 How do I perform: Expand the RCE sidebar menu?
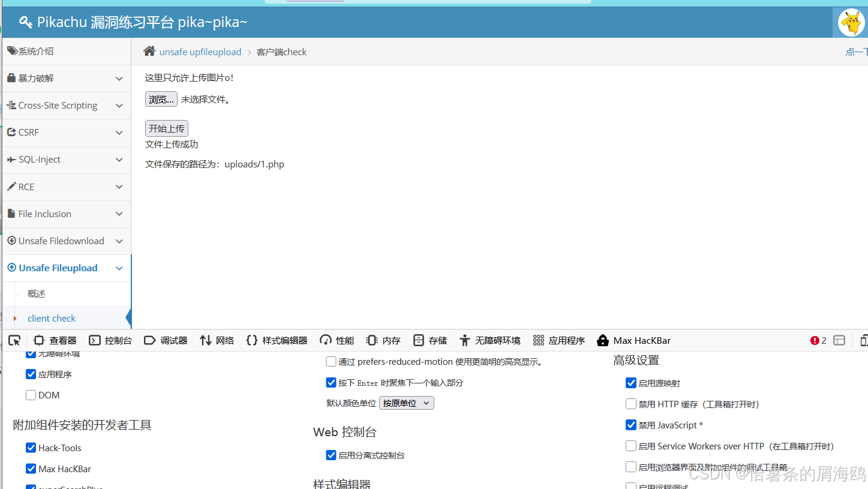point(119,187)
